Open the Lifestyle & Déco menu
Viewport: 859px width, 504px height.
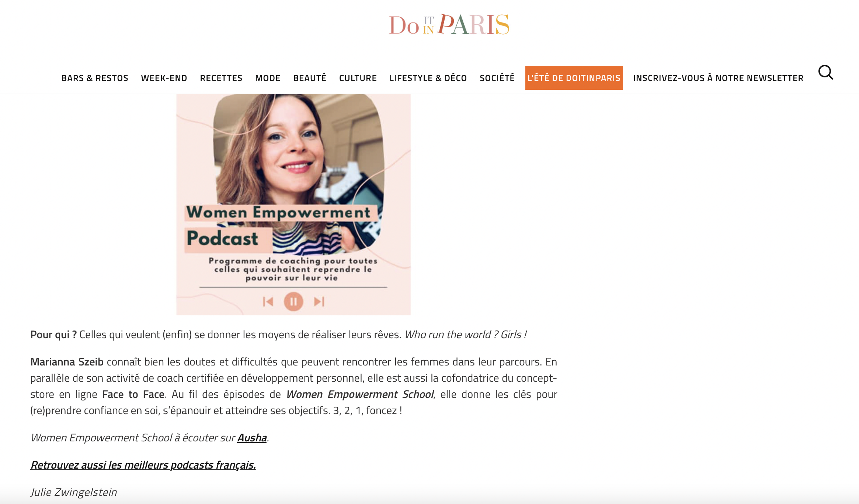pyautogui.click(x=428, y=78)
